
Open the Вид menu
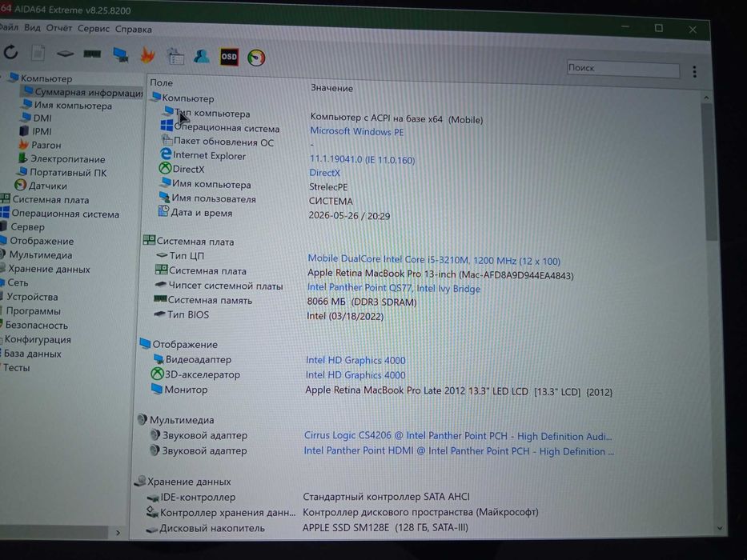click(32, 28)
